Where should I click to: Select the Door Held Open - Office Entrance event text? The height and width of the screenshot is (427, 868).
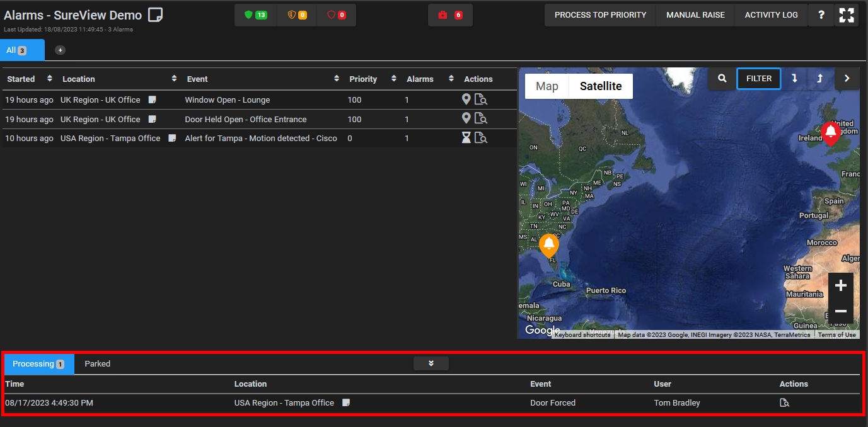(x=246, y=119)
